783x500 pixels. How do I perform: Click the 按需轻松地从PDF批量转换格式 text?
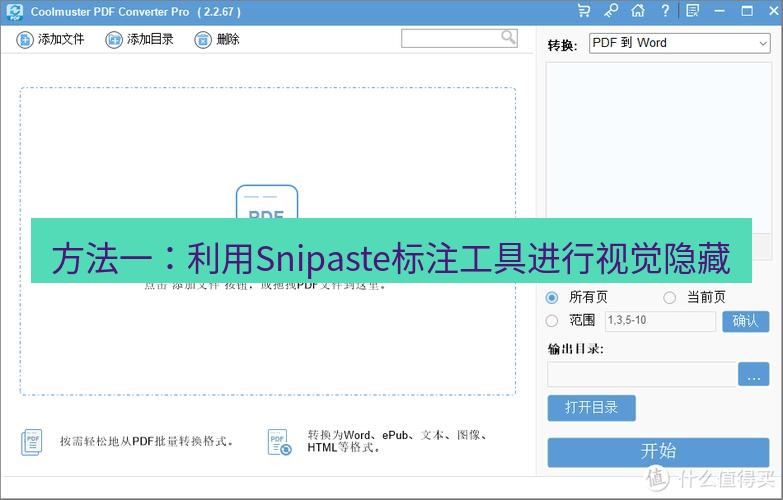pos(147,442)
